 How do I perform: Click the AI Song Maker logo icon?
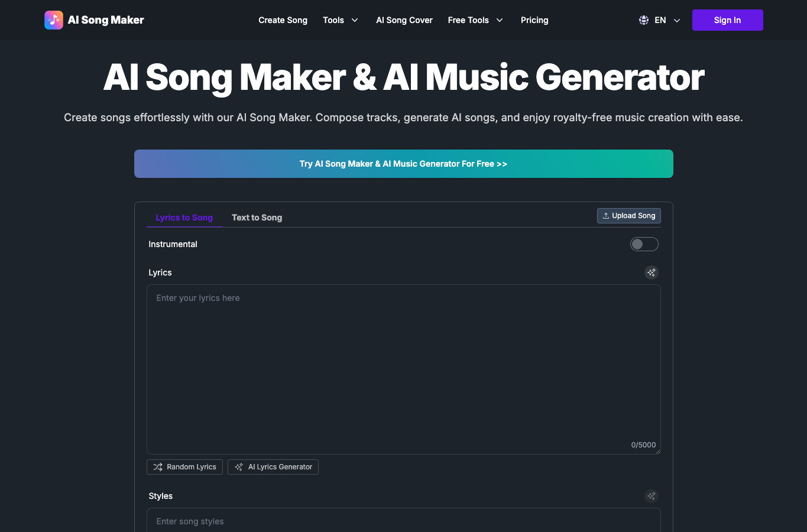point(54,20)
